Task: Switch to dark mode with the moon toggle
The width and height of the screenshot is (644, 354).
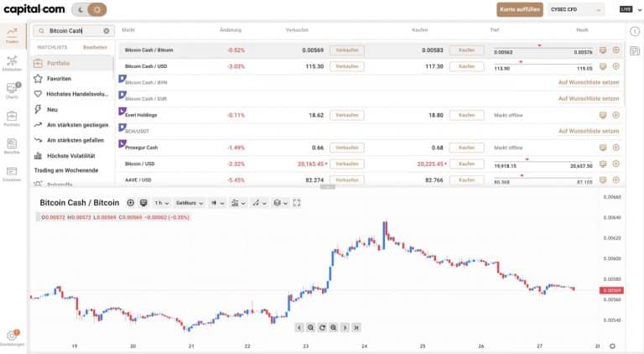Action: pyautogui.click(x=80, y=9)
